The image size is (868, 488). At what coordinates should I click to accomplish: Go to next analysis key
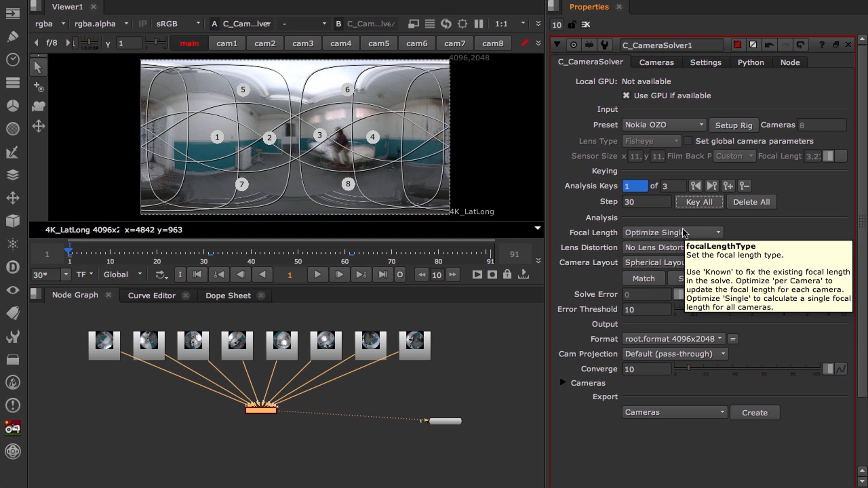point(711,186)
